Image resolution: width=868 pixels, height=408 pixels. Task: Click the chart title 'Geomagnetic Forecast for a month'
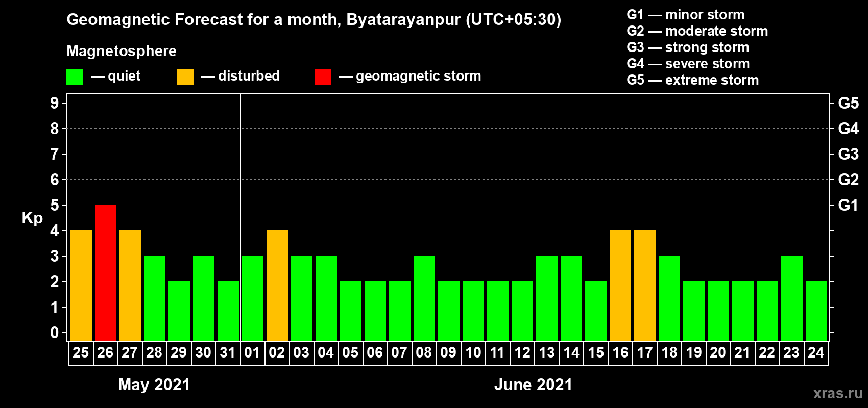coord(203,20)
